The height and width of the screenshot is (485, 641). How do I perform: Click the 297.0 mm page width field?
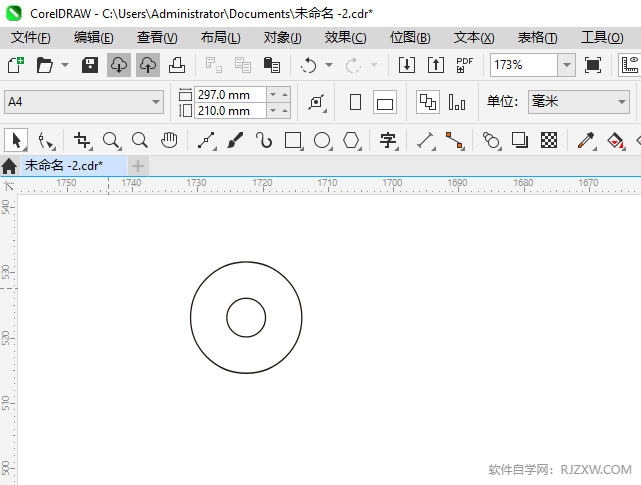click(x=231, y=95)
